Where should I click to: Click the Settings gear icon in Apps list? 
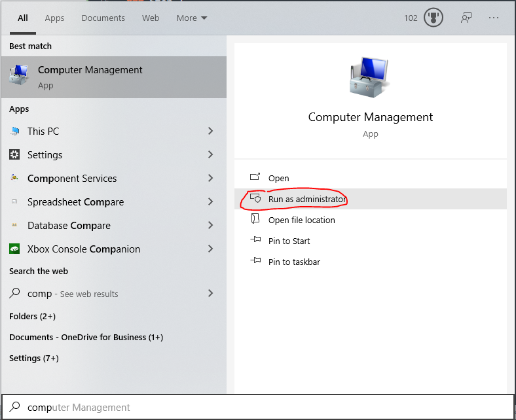(x=14, y=154)
